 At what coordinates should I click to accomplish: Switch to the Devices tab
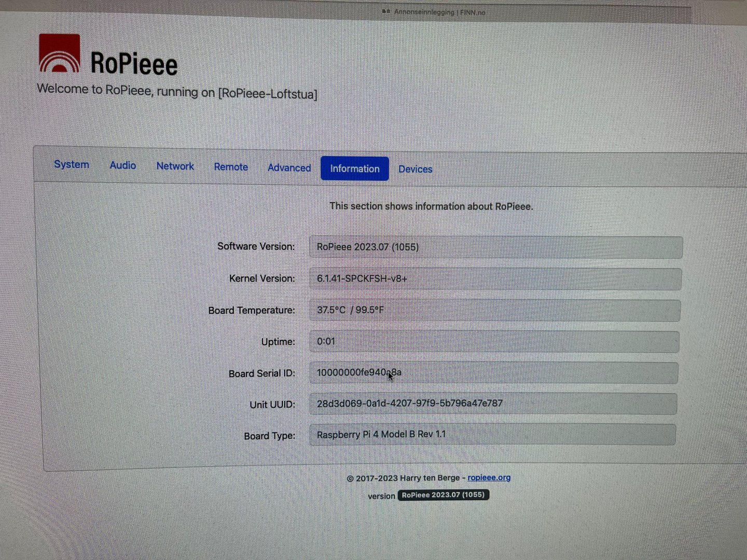416,169
